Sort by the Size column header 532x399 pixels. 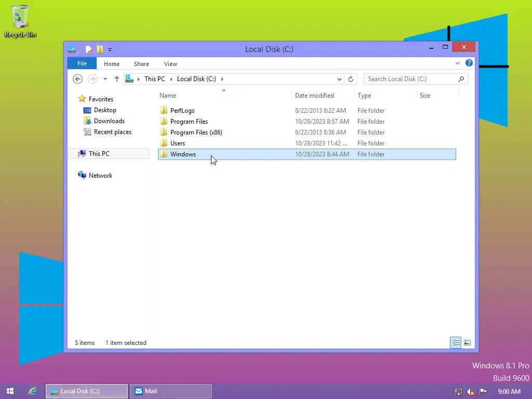(x=425, y=96)
